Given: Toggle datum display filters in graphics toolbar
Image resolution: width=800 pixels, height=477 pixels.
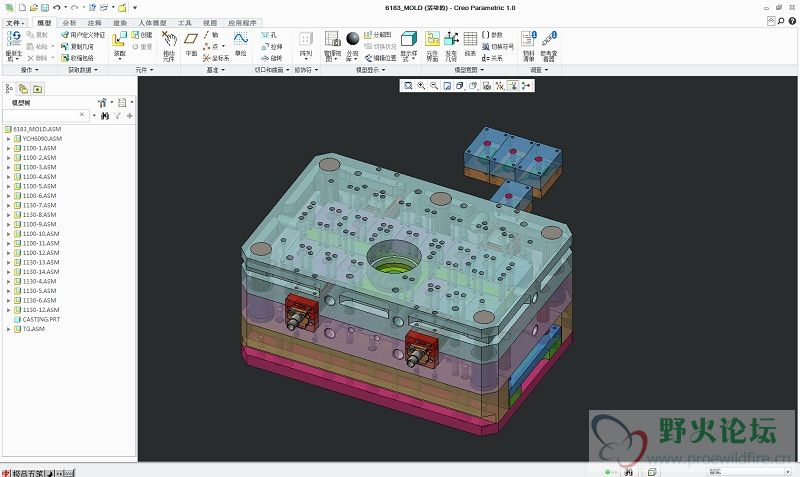Looking at the screenshot, I should point(499,86).
